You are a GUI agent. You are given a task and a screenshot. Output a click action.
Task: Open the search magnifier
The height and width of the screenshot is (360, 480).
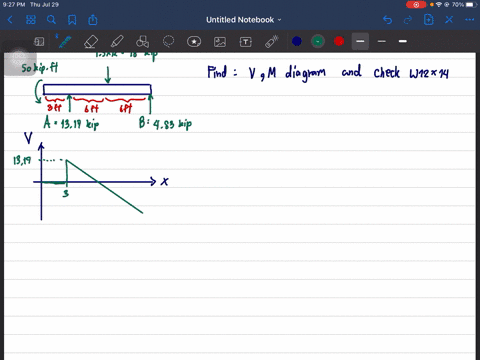[x=51, y=20]
